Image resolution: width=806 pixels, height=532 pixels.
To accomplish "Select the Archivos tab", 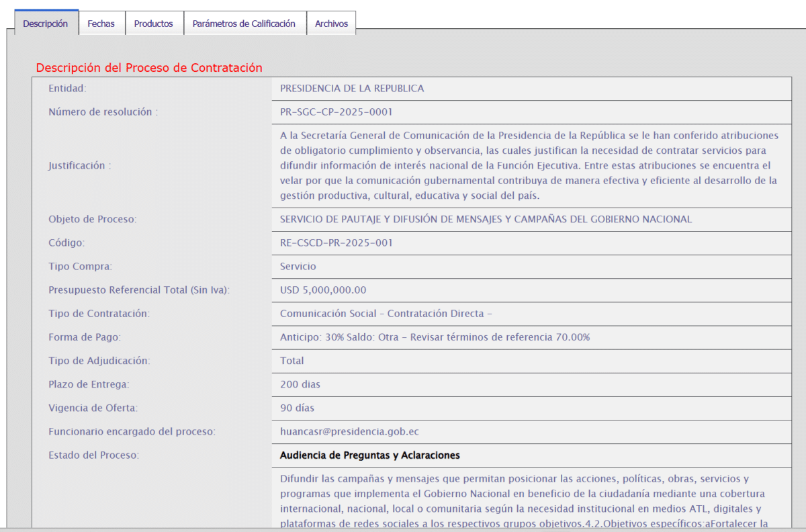I will [x=332, y=23].
